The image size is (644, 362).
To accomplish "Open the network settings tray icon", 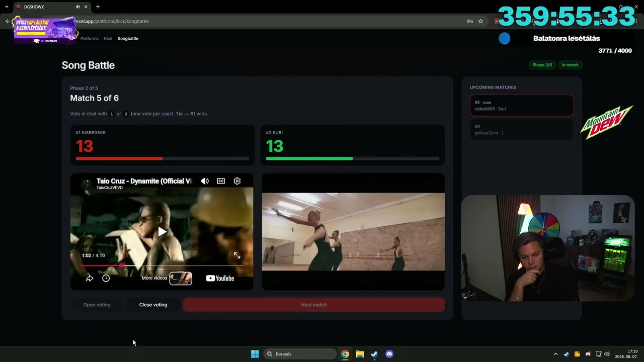I will pos(599,354).
